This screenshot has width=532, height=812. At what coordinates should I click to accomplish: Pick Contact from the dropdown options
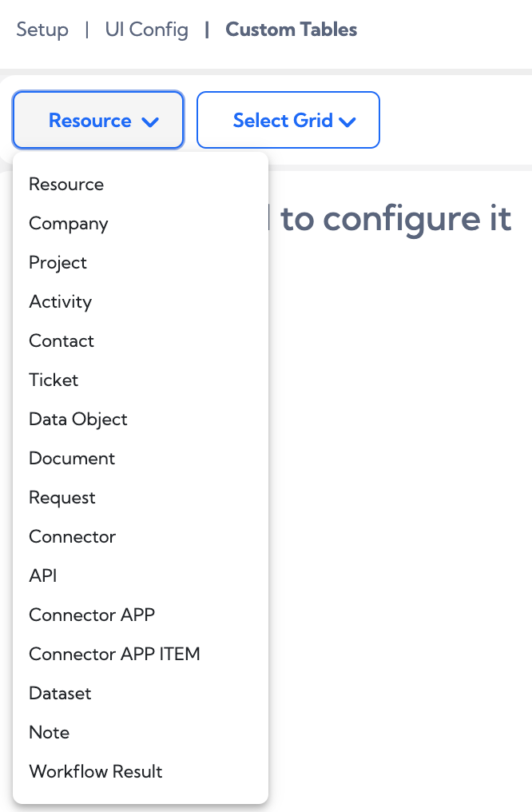[62, 340]
